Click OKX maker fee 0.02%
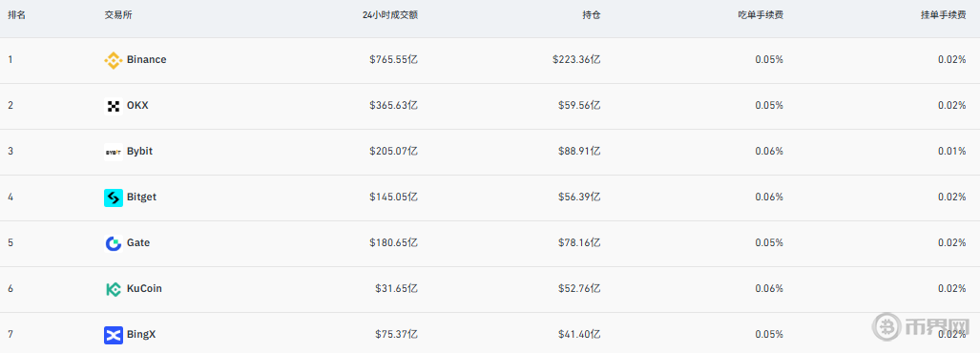The image size is (980, 353). [951, 106]
